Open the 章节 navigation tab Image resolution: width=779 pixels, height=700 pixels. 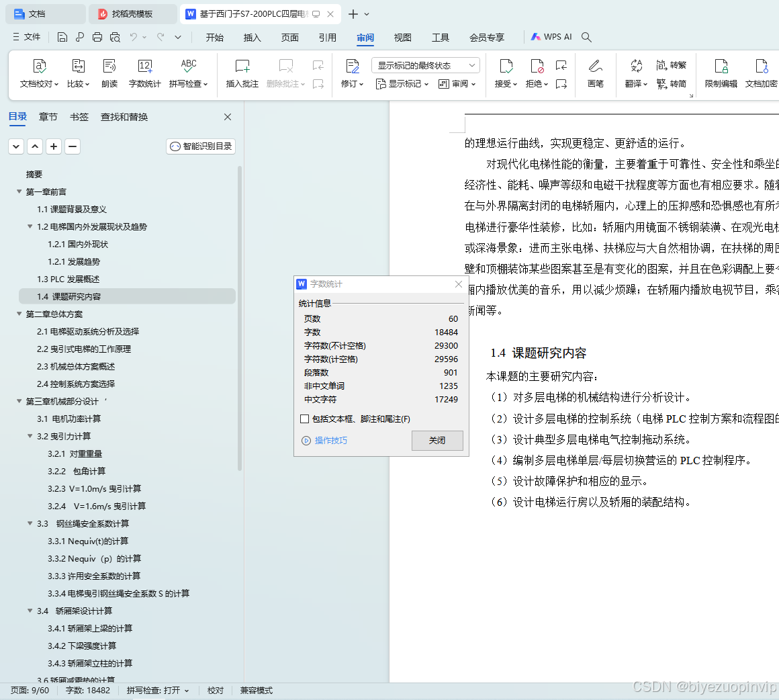click(x=48, y=117)
